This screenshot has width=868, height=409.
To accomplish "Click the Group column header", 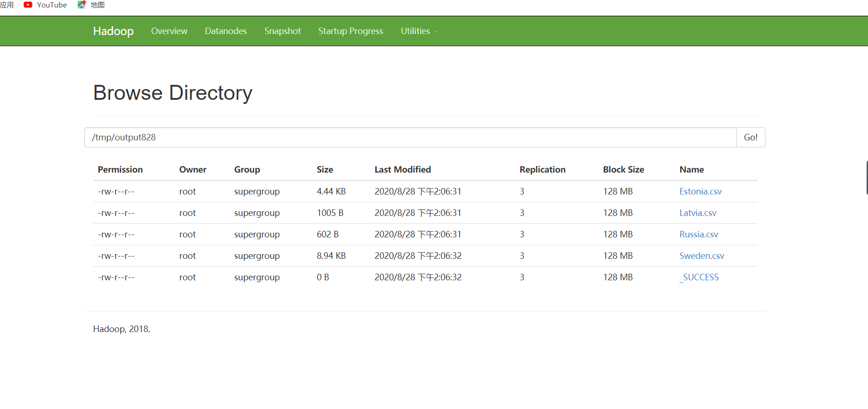I will 247,169.
